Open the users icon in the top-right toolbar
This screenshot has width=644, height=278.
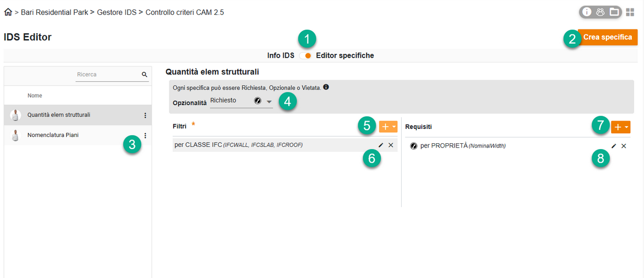coord(600,12)
